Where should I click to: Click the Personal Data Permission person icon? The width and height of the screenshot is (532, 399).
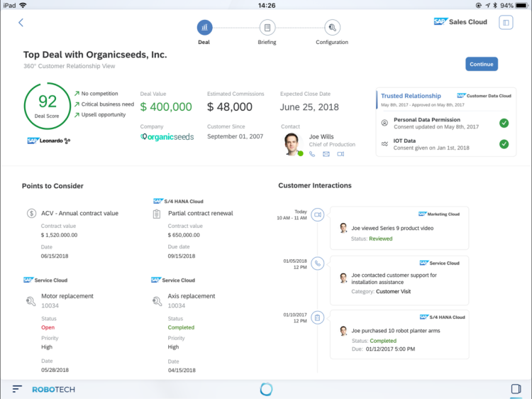[x=384, y=123]
